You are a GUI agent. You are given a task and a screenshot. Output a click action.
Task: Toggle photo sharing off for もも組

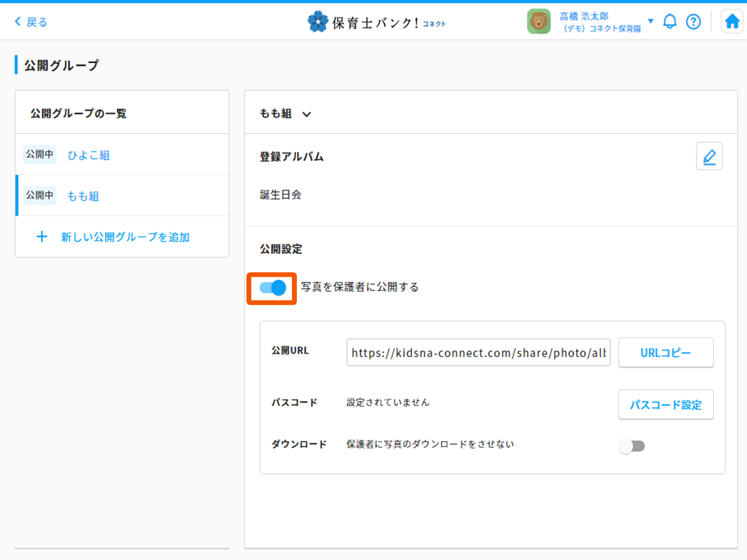272,288
